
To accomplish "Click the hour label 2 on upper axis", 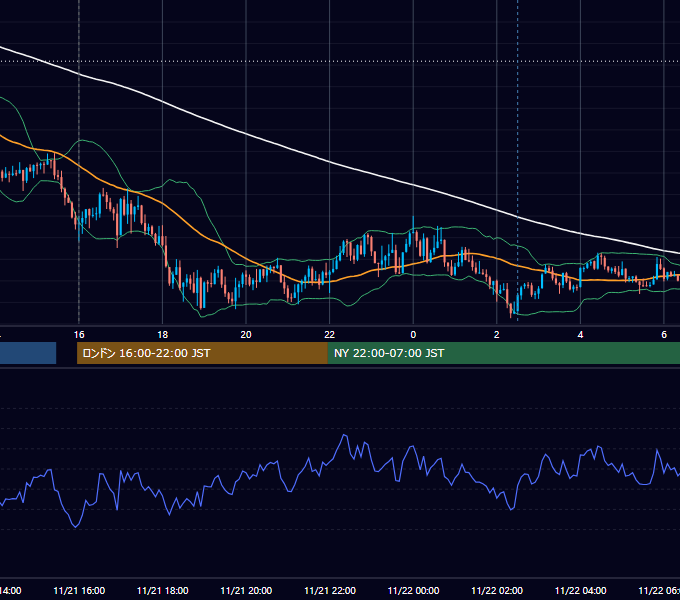I will pyautogui.click(x=497, y=335).
